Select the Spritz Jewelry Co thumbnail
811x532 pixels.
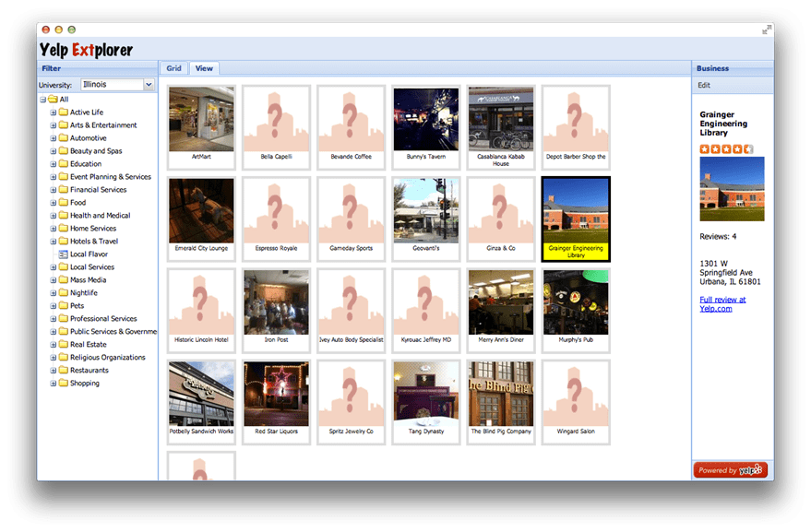(x=352, y=402)
